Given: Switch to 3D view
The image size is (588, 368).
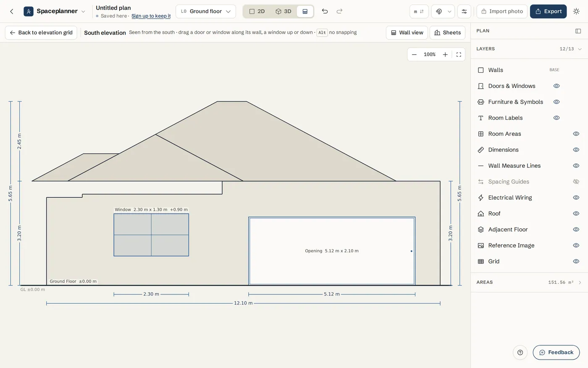Looking at the screenshot, I should [283, 11].
